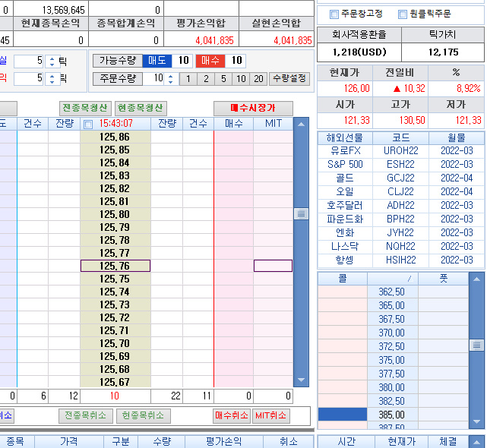Click the 전종목청산 button
The height and width of the screenshot is (448, 487).
(x=85, y=108)
